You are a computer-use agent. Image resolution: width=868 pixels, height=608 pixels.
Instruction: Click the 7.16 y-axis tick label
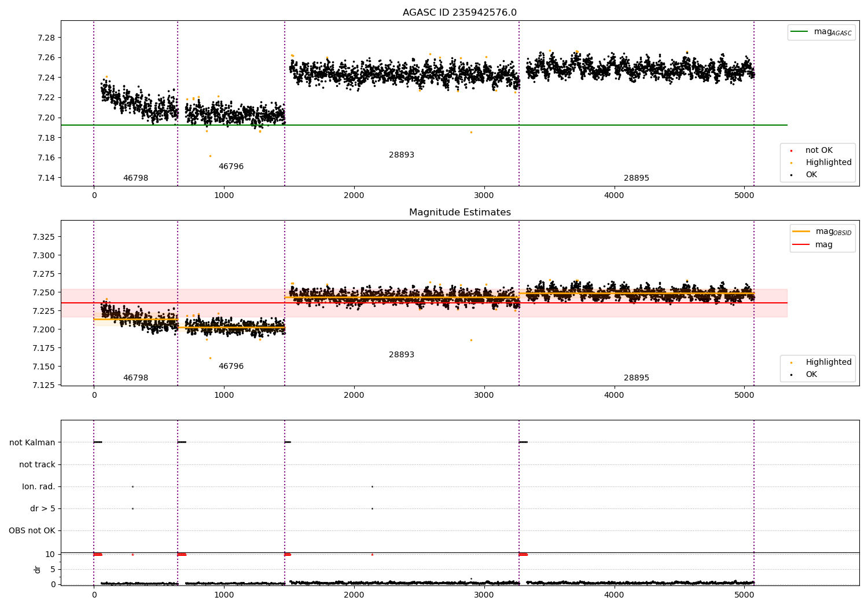tap(46, 158)
